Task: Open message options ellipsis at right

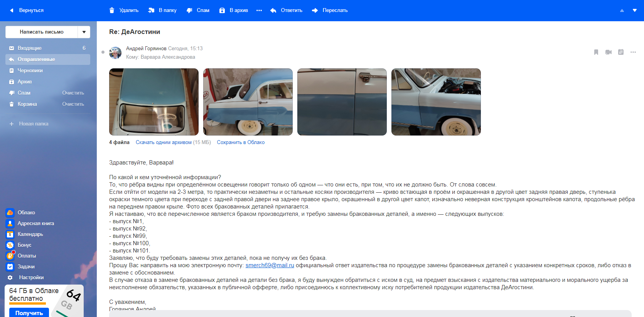Action: point(633,52)
